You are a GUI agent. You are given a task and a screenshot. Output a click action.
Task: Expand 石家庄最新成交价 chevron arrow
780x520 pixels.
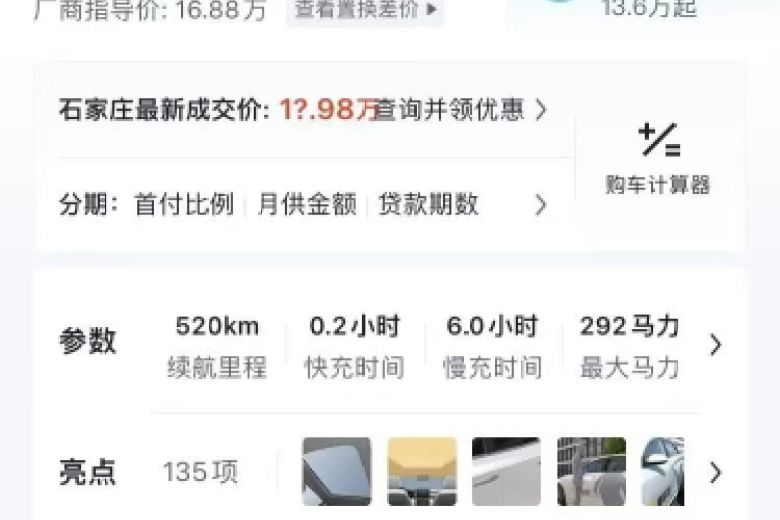coord(541,109)
